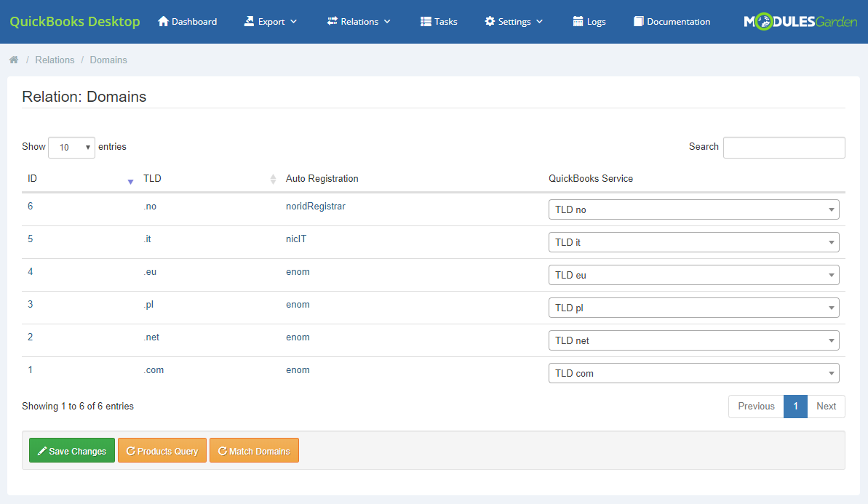Open the enom registrar link for .eu
Viewport: 868px width, 504px height.
[x=298, y=271]
